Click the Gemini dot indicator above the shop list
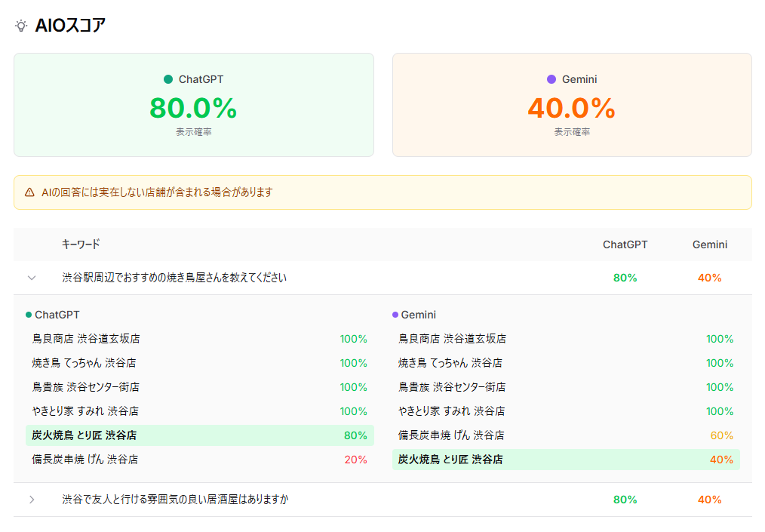The image size is (765, 532). pos(394,315)
